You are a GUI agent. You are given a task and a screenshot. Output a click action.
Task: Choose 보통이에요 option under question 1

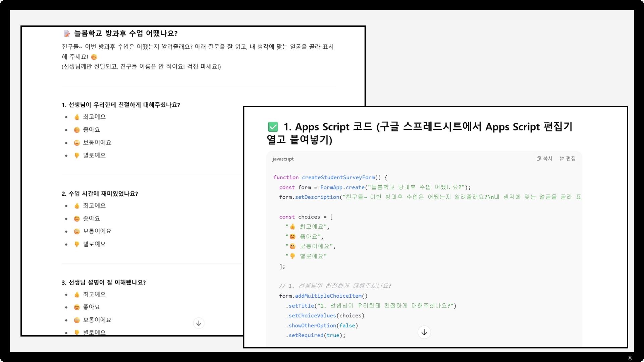click(x=97, y=142)
